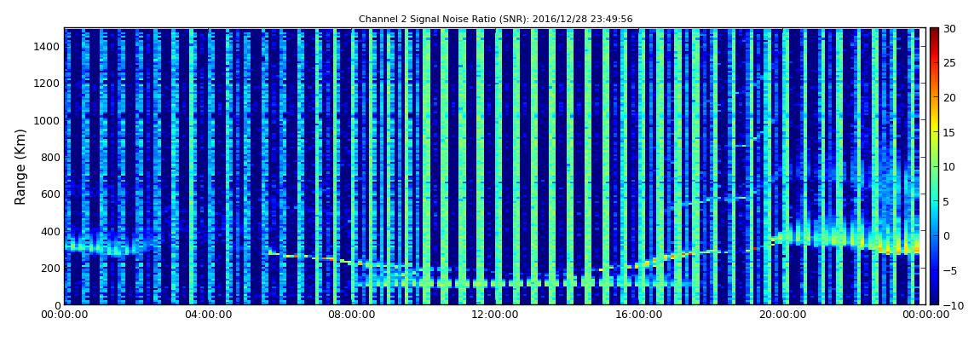Image resolution: width=980 pixels, height=347 pixels.
Task: Click the dark blue bottom of the colorbar
Action: [x=934, y=299]
